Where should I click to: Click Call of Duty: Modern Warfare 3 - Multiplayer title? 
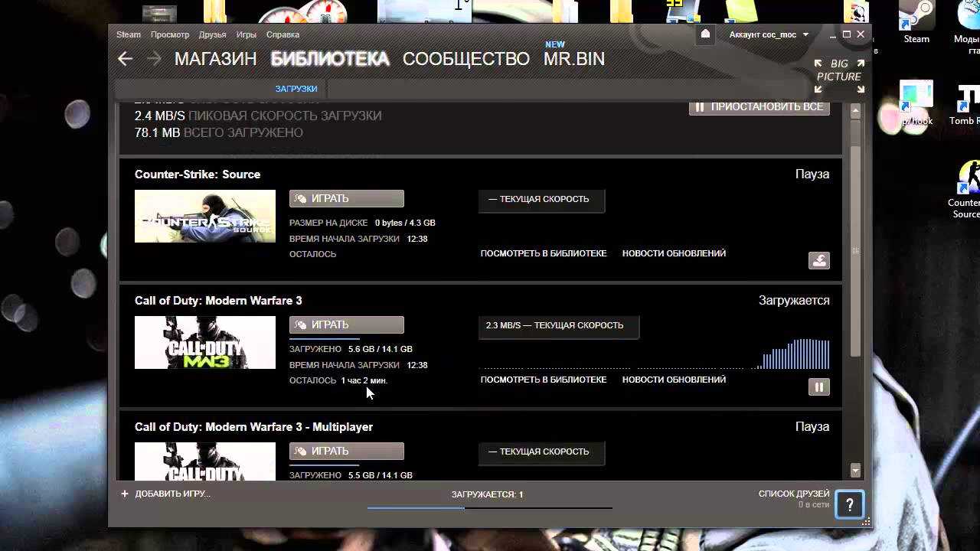click(x=253, y=427)
